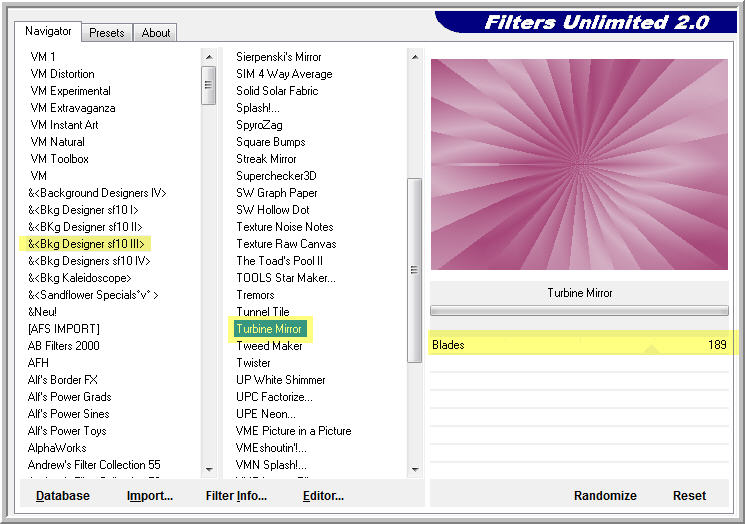
Task: Click the category list scroll-down arrow
Action: click(209, 469)
